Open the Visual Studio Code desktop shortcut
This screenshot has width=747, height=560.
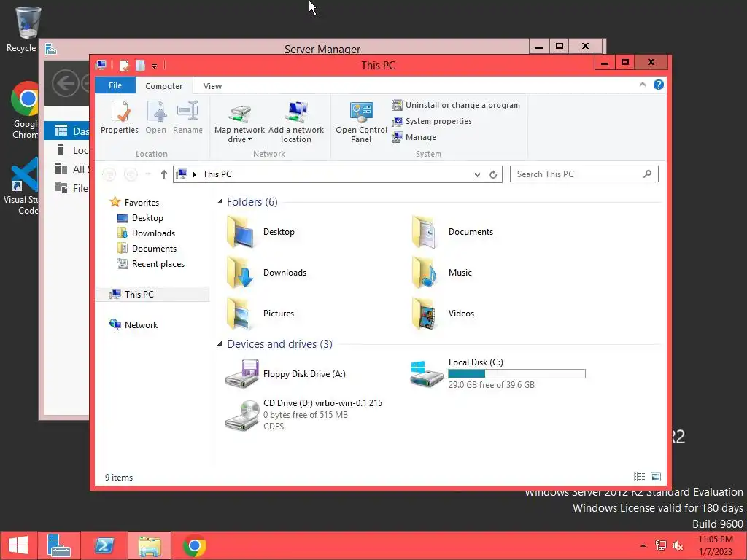pos(21,187)
